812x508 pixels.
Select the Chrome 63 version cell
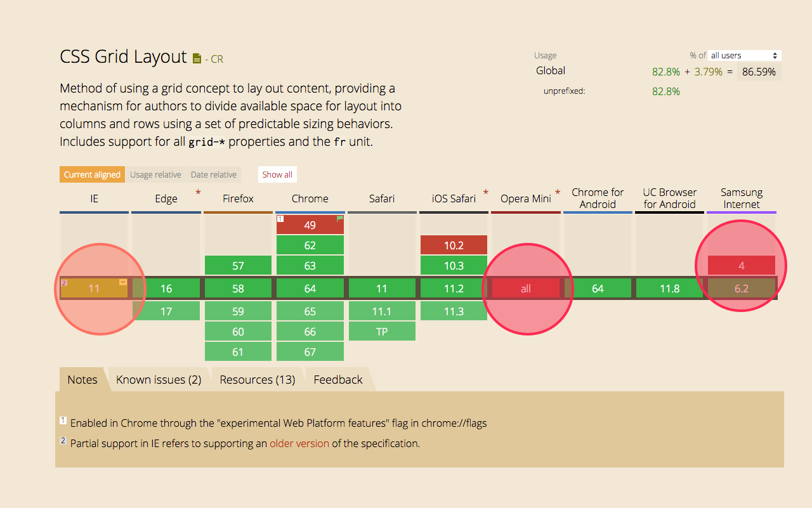coord(310,266)
